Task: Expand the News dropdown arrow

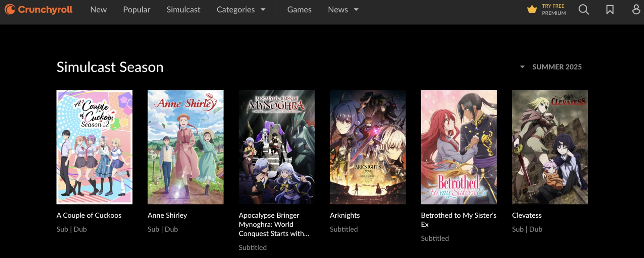Action: point(356,10)
